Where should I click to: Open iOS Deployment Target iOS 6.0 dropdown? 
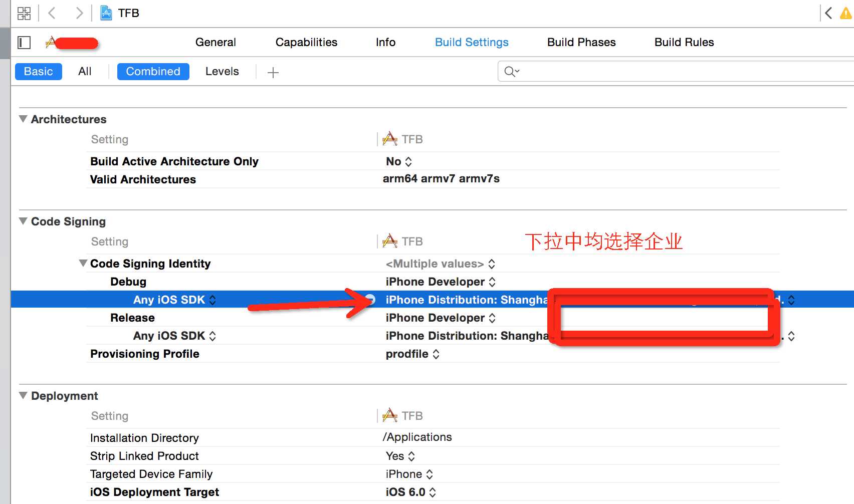tap(411, 492)
